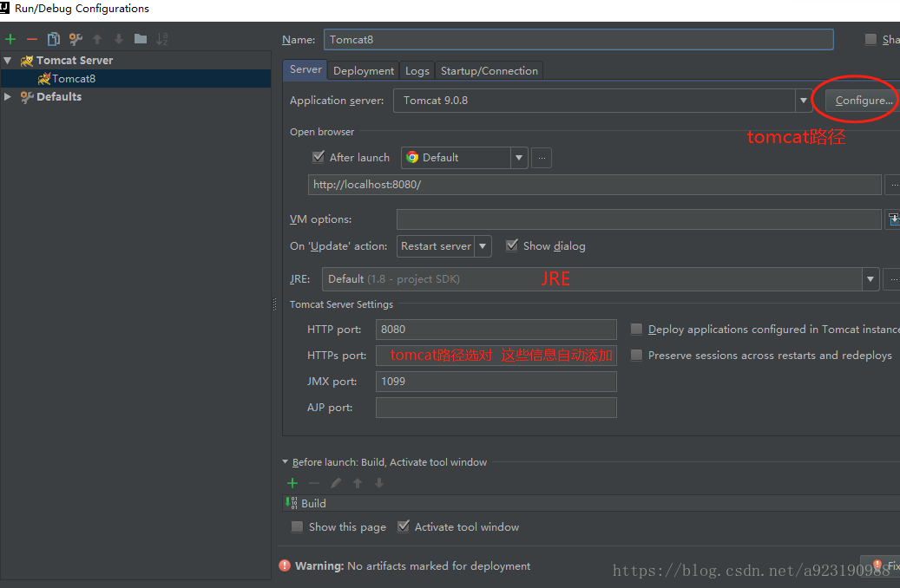The width and height of the screenshot is (900, 588).
Task: Click the Name input field
Action: (x=579, y=40)
